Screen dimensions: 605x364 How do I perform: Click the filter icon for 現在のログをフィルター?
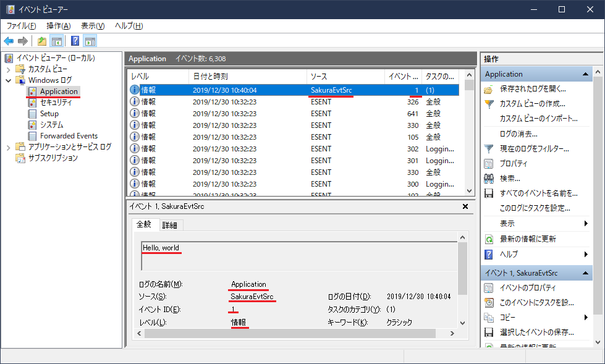489,149
